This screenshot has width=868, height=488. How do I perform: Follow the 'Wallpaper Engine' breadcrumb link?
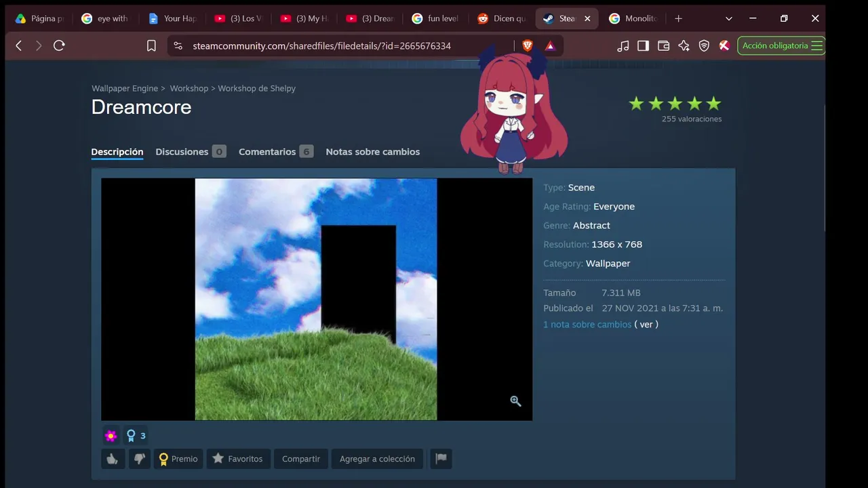tap(125, 88)
